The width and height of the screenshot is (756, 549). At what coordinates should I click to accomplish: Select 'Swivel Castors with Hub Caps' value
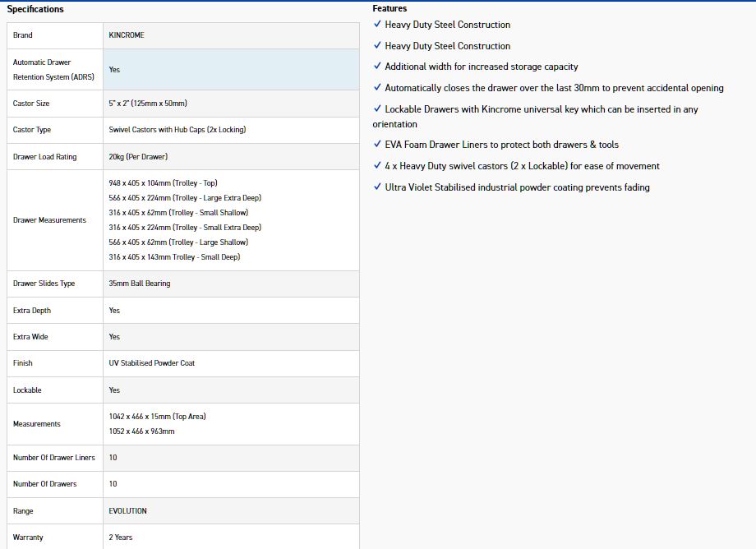click(x=177, y=130)
